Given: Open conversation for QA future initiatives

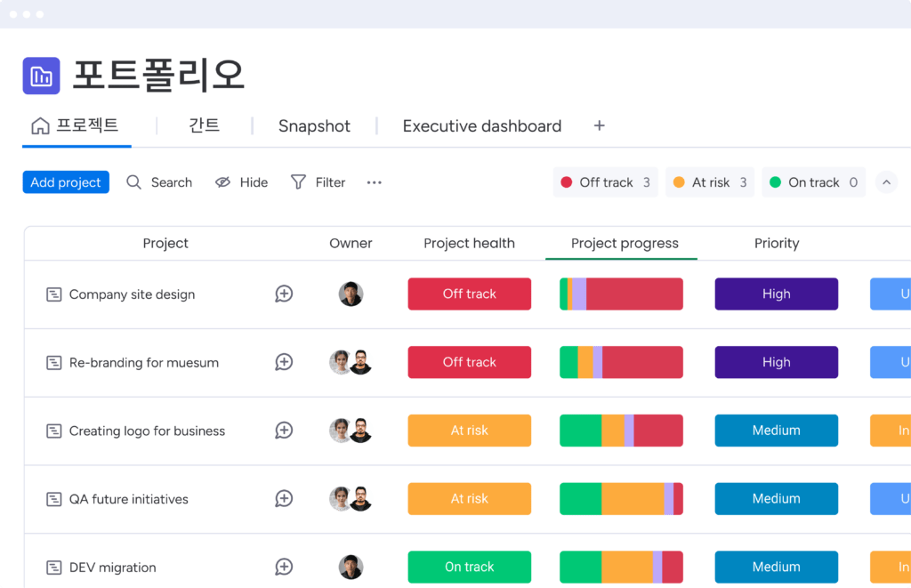Looking at the screenshot, I should (x=284, y=499).
